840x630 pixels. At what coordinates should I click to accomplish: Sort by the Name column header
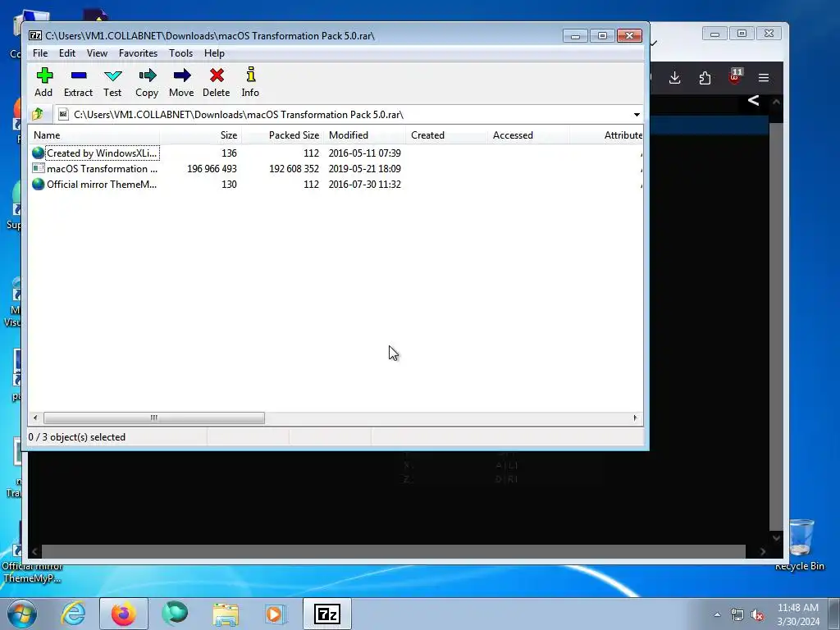coord(94,135)
